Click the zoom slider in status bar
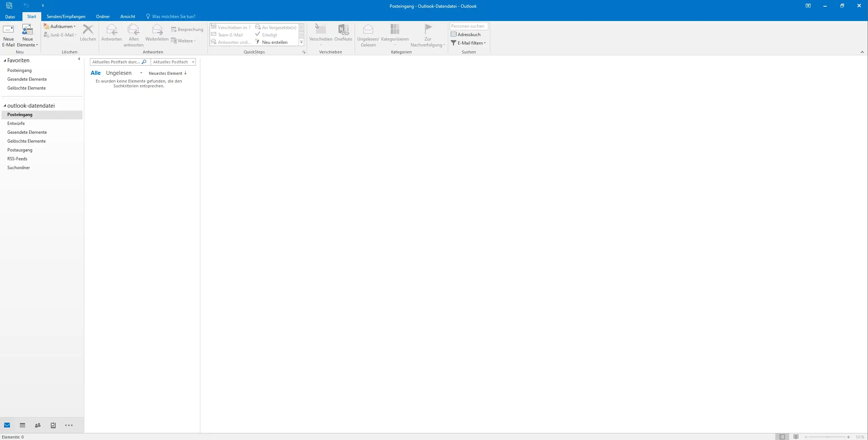868x440 pixels. click(827, 437)
